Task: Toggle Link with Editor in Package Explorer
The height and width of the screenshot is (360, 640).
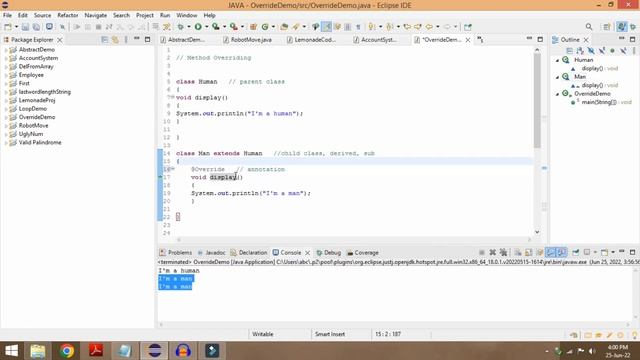Action: (x=115, y=40)
